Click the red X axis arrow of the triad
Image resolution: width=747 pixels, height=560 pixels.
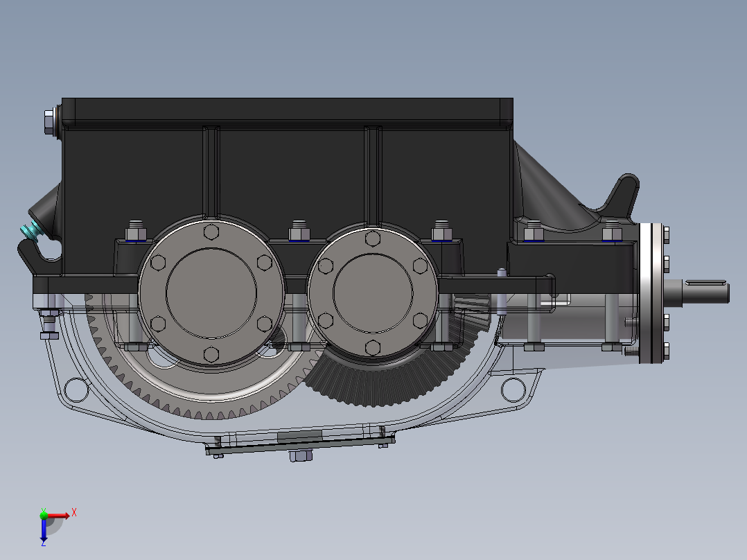[59, 516]
